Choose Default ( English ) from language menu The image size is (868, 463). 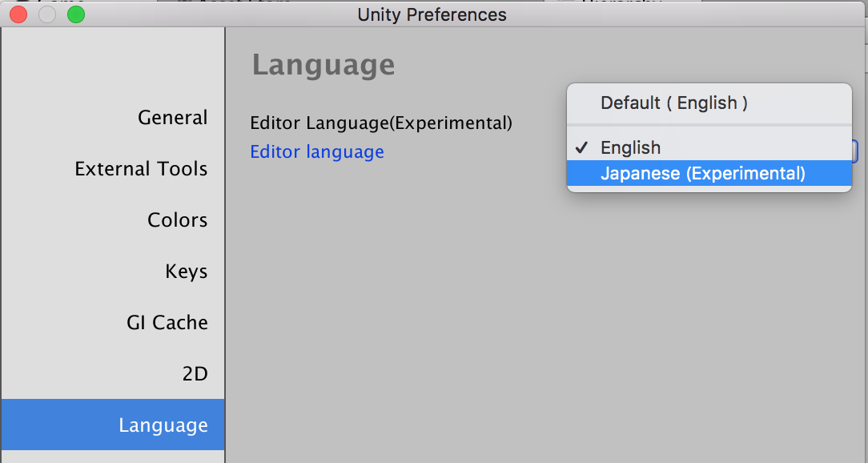click(709, 103)
